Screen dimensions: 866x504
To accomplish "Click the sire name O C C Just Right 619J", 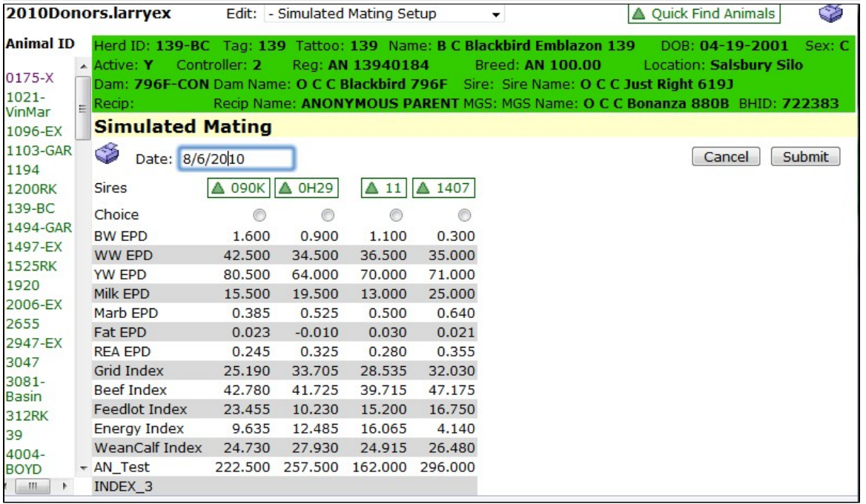I will click(657, 84).
